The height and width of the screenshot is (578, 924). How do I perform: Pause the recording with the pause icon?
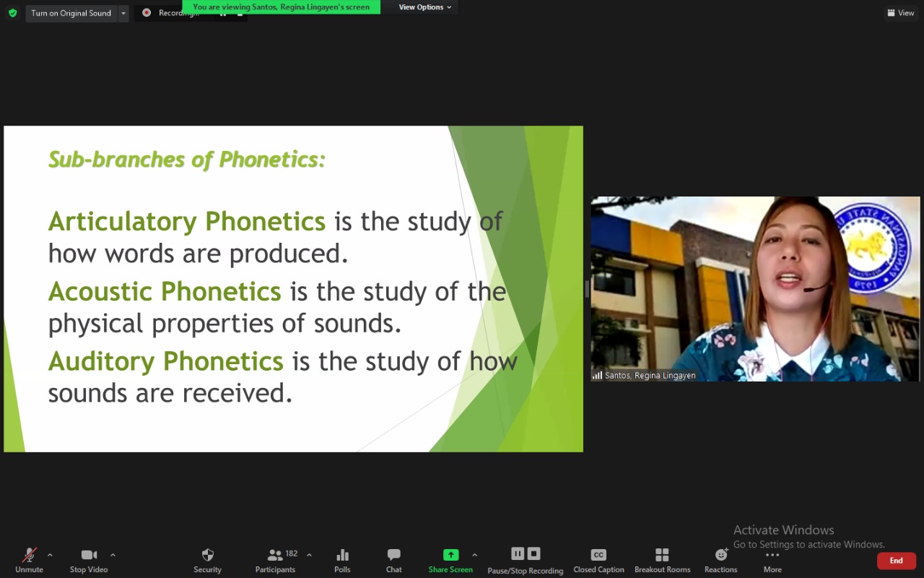(x=518, y=553)
